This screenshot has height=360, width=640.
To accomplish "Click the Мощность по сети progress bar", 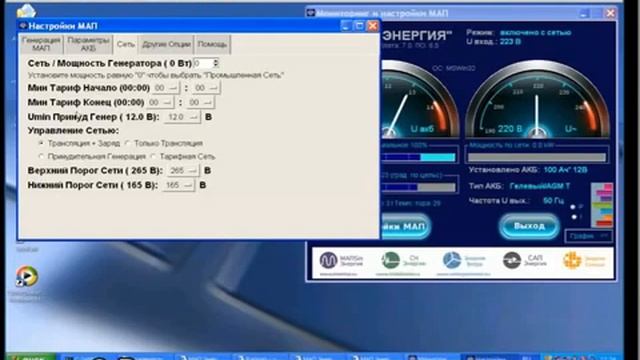I will pos(537,157).
